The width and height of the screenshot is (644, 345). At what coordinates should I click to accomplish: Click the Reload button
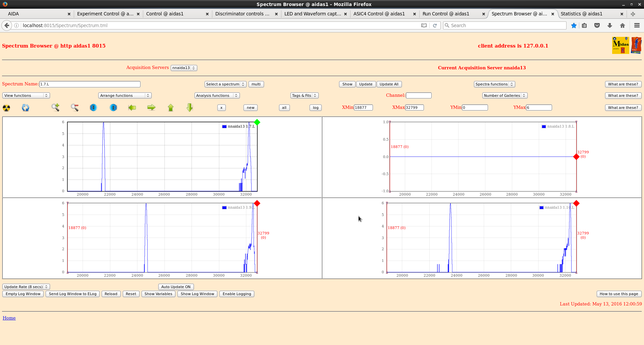(111, 294)
